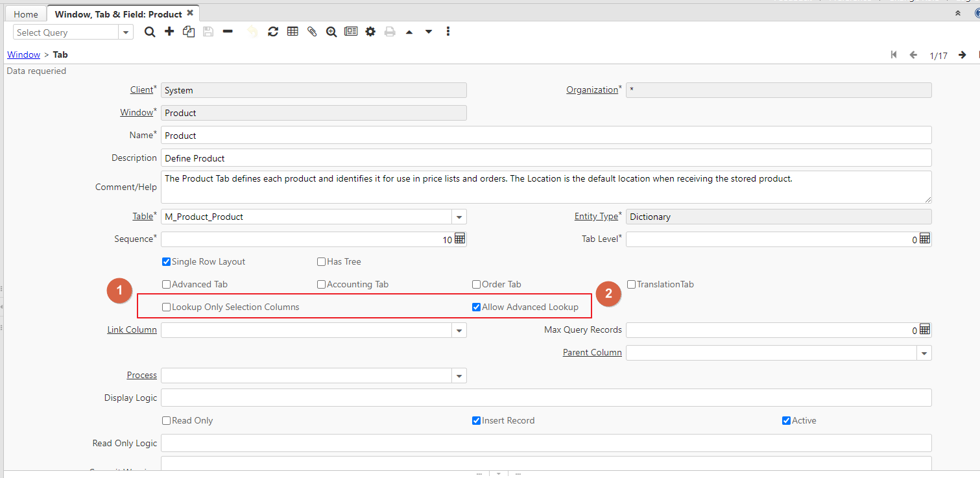
Task: Expand the Parent Column dropdown
Action: [x=924, y=353]
